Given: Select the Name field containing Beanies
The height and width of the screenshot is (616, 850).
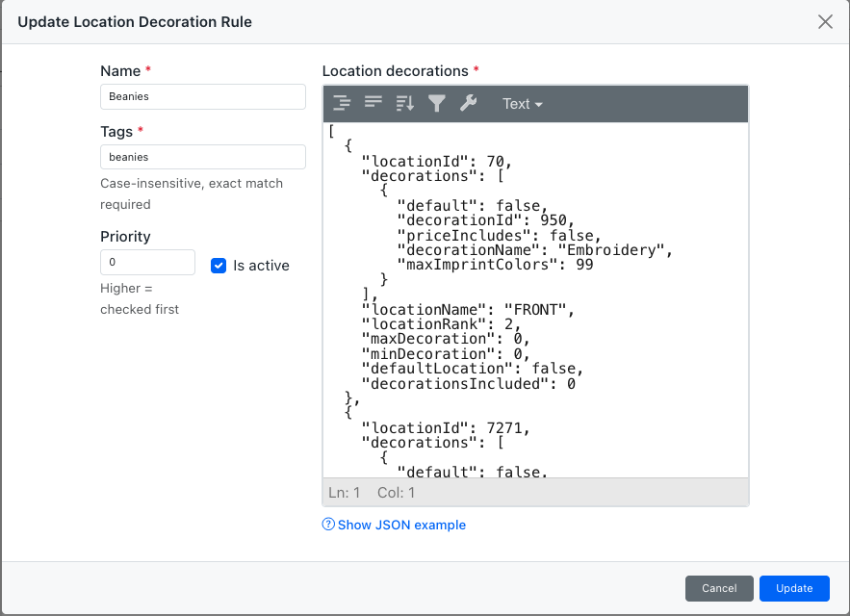Looking at the screenshot, I should [x=202, y=96].
